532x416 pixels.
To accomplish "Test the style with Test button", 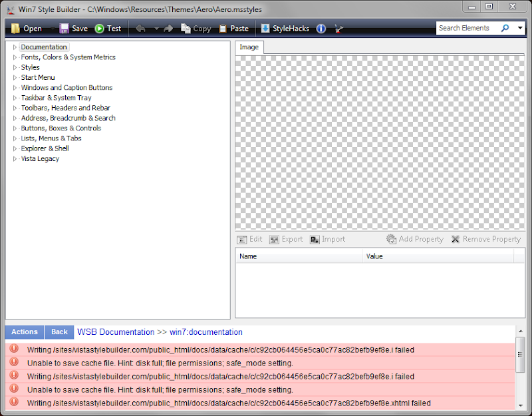I will (108, 29).
